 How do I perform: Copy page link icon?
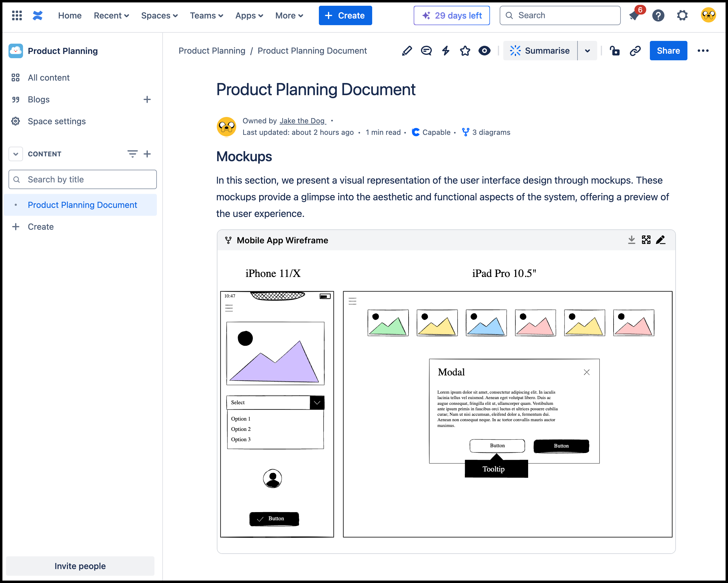(635, 51)
